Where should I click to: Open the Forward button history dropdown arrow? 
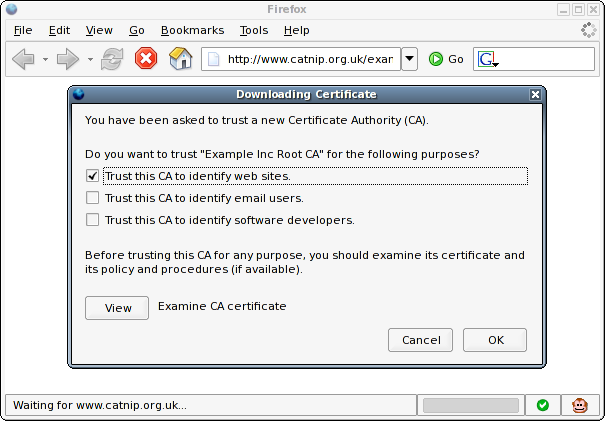[x=90, y=59]
